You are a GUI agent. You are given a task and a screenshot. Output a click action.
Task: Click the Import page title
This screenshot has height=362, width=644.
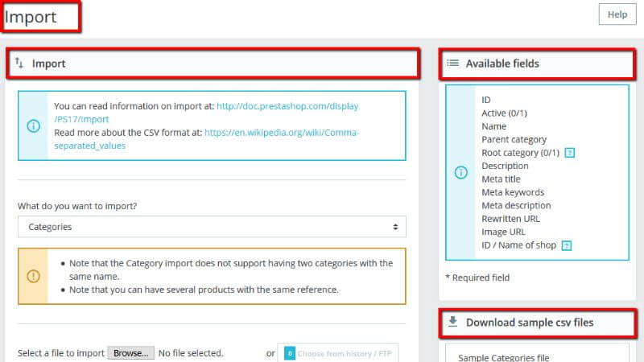pos(31,17)
